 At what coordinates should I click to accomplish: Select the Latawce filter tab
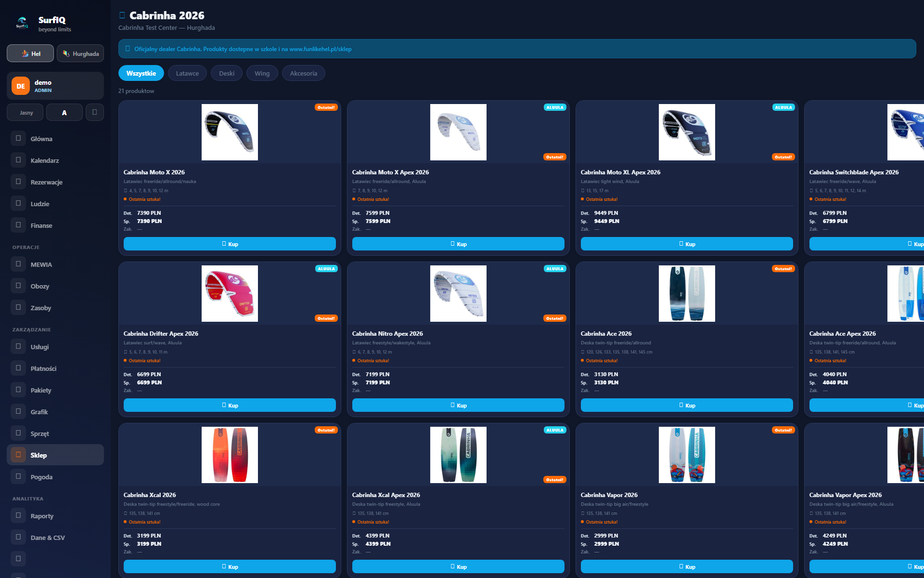pos(187,73)
